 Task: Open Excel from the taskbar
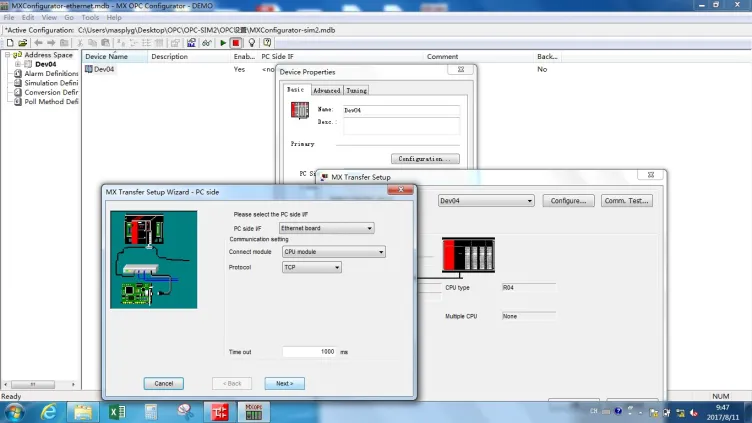click(x=117, y=412)
